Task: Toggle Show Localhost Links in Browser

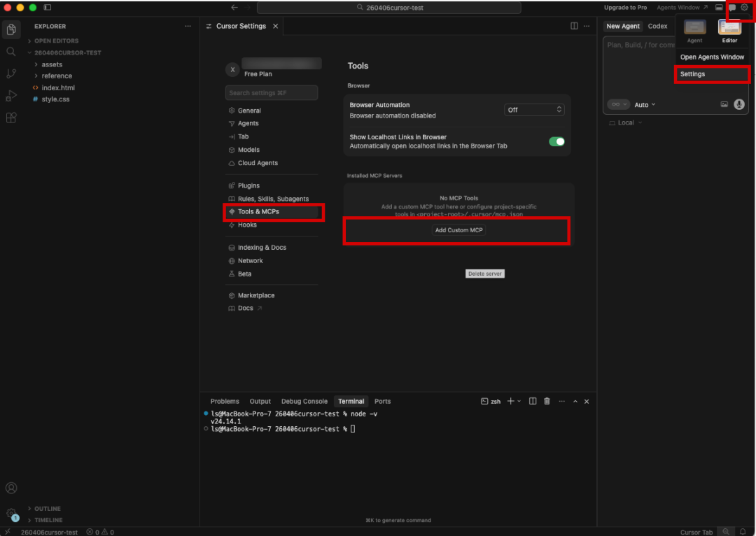Action: pyautogui.click(x=556, y=141)
